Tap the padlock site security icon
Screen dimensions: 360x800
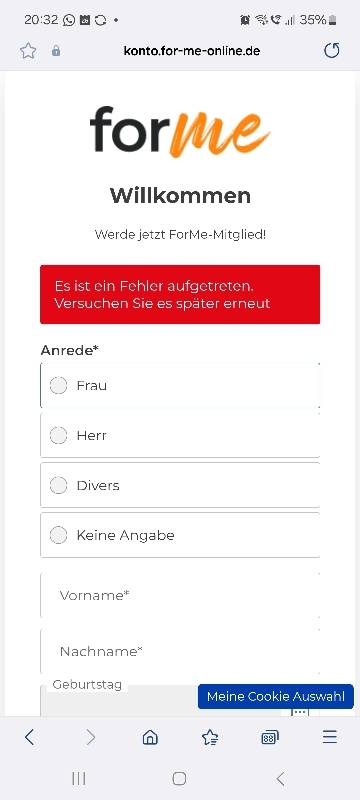pyautogui.click(x=56, y=51)
